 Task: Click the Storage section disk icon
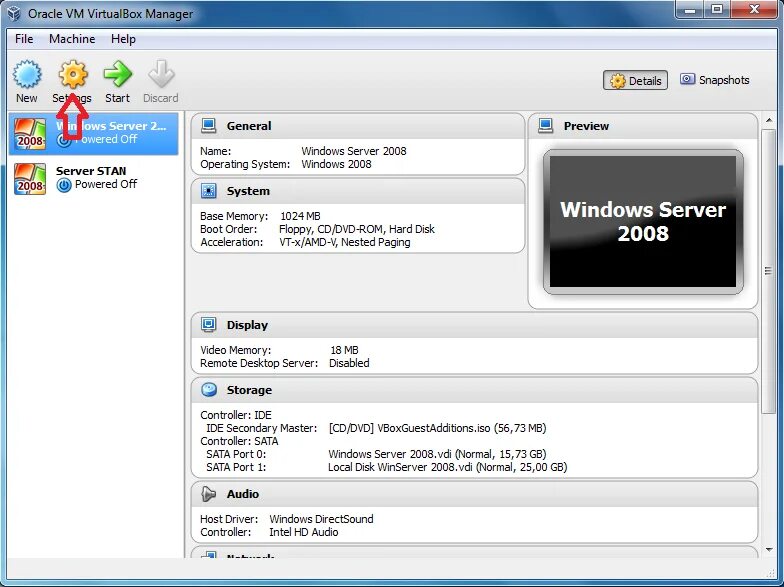pyautogui.click(x=208, y=390)
